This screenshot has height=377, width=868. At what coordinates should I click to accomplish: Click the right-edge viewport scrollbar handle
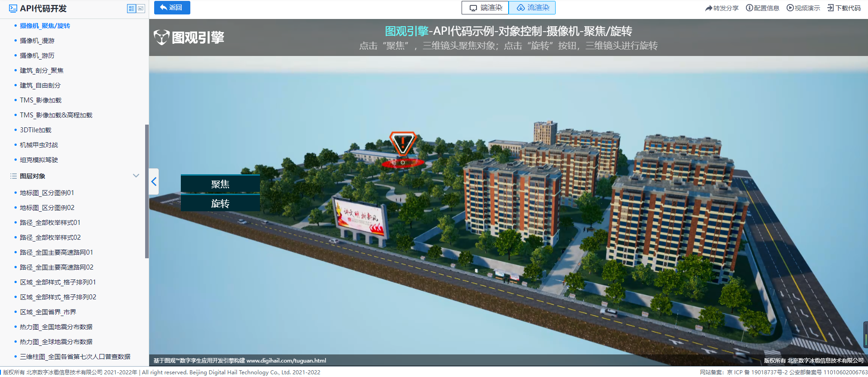pos(866,334)
